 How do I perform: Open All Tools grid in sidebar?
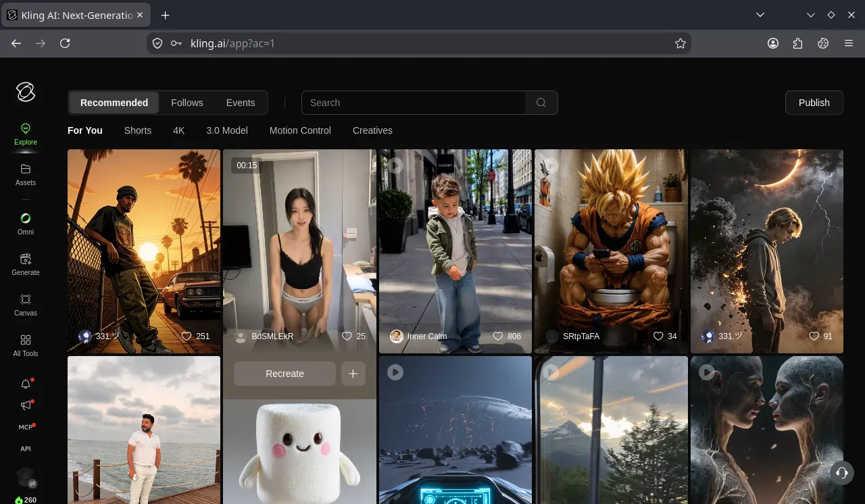(26, 345)
